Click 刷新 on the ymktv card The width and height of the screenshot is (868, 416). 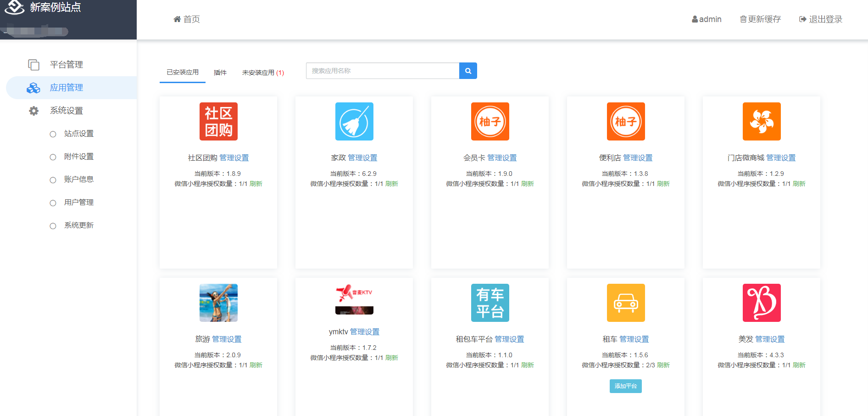coord(392,358)
